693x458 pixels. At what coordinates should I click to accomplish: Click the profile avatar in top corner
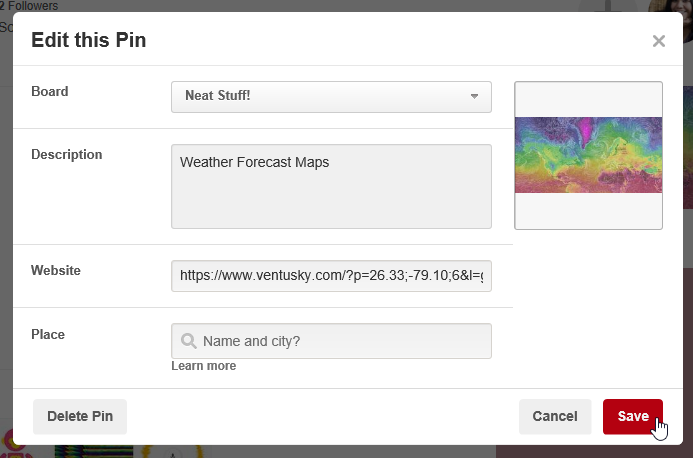pyautogui.click(x=670, y=18)
